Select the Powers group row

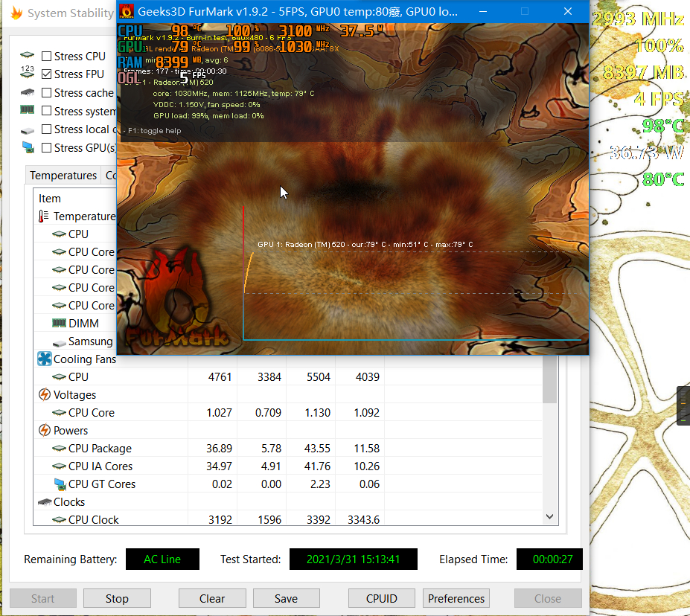(x=288, y=430)
